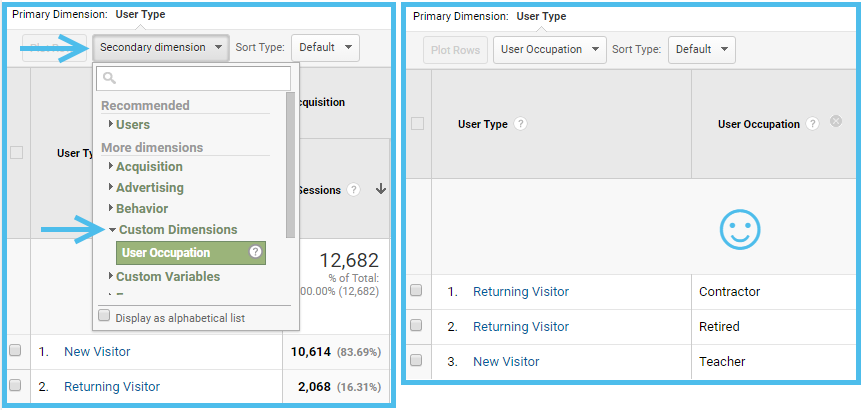The height and width of the screenshot is (410, 864).
Task: Click help icon next to User Type header
Action: tap(521, 125)
